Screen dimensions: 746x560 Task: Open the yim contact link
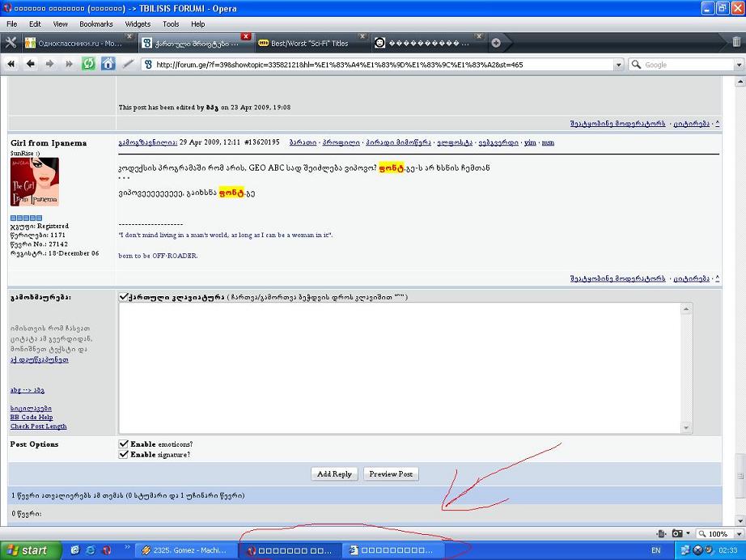[530, 142]
